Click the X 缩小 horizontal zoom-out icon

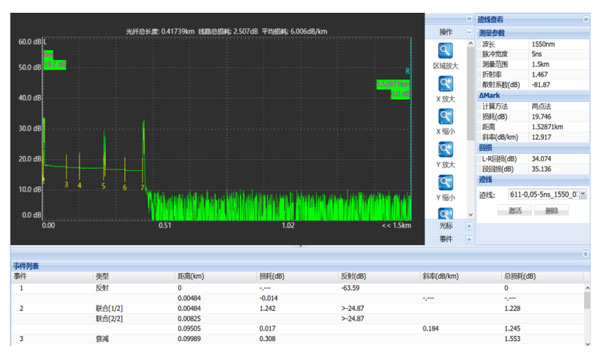[x=445, y=117]
